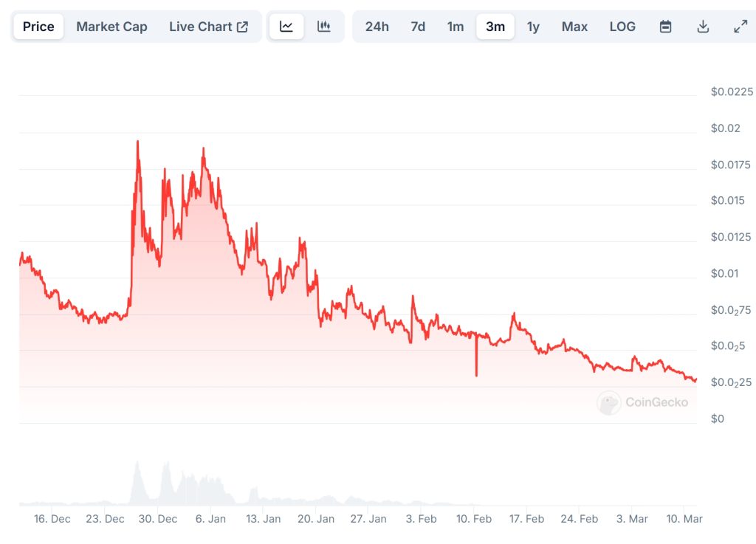Switch to candlestick chart view
Image resolution: width=756 pixels, height=544 pixels.
pos(323,27)
